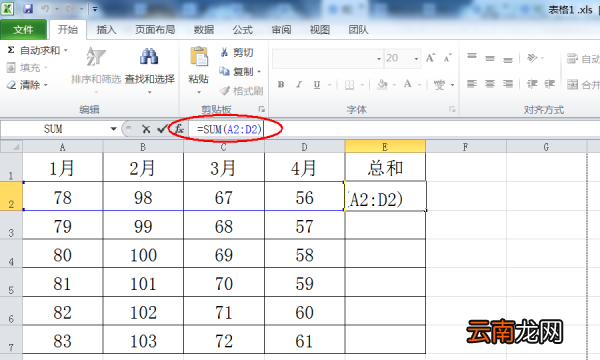This screenshot has height=360, width=600.
Task: Open the font name dropdown arrow
Action: click(379, 59)
